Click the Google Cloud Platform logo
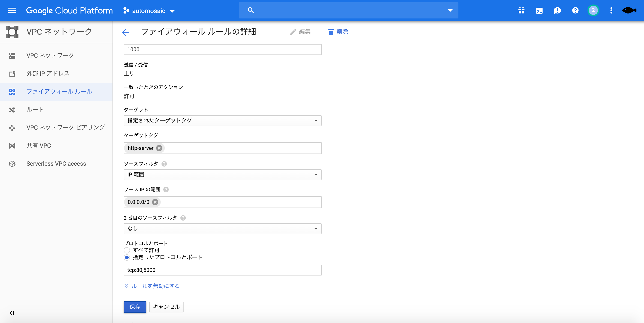 [x=69, y=11]
